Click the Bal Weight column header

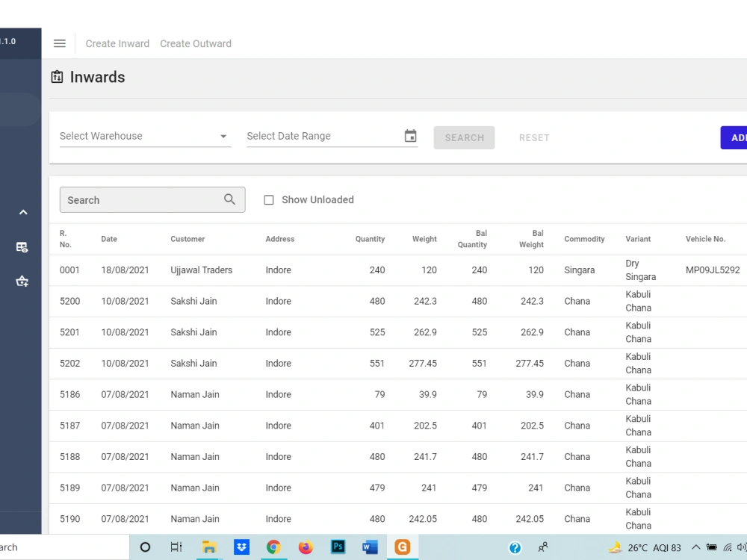(531, 239)
